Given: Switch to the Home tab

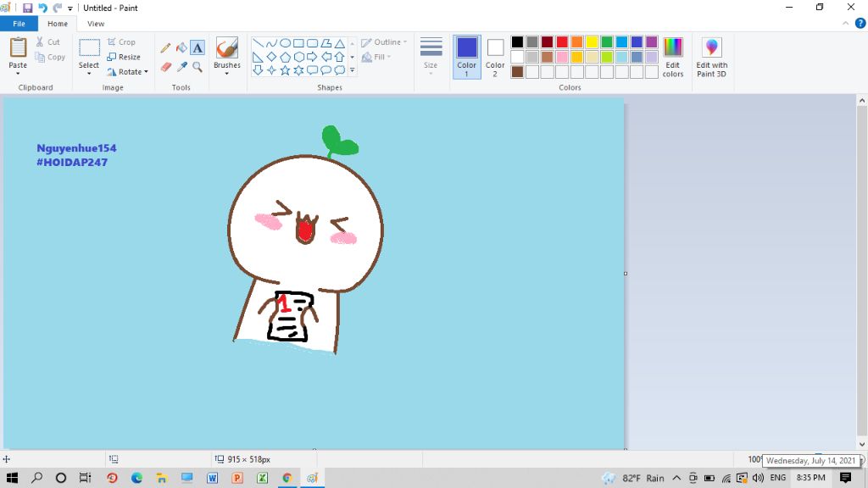Looking at the screenshot, I should pyautogui.click(x=58, y=24).
